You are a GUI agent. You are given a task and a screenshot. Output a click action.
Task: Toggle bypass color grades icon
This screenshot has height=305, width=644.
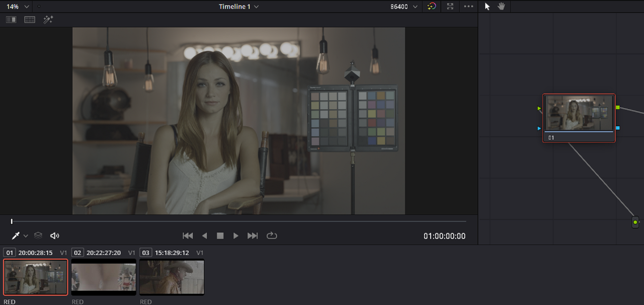click(432, 7)
